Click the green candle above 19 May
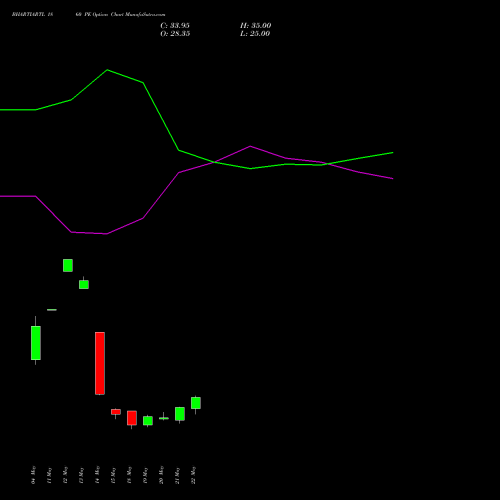Screen dimensions: 500x500 148,421
